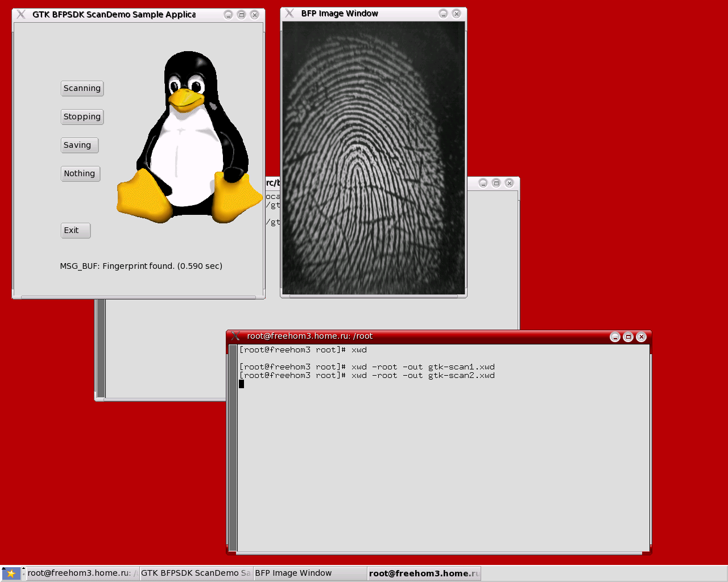Select GTK BFPSDK ScanDemo taskbar entry

(196, 573)
